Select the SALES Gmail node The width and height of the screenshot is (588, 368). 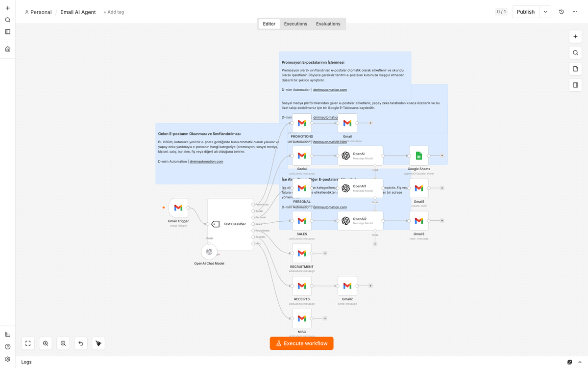[x=302, y=221]
